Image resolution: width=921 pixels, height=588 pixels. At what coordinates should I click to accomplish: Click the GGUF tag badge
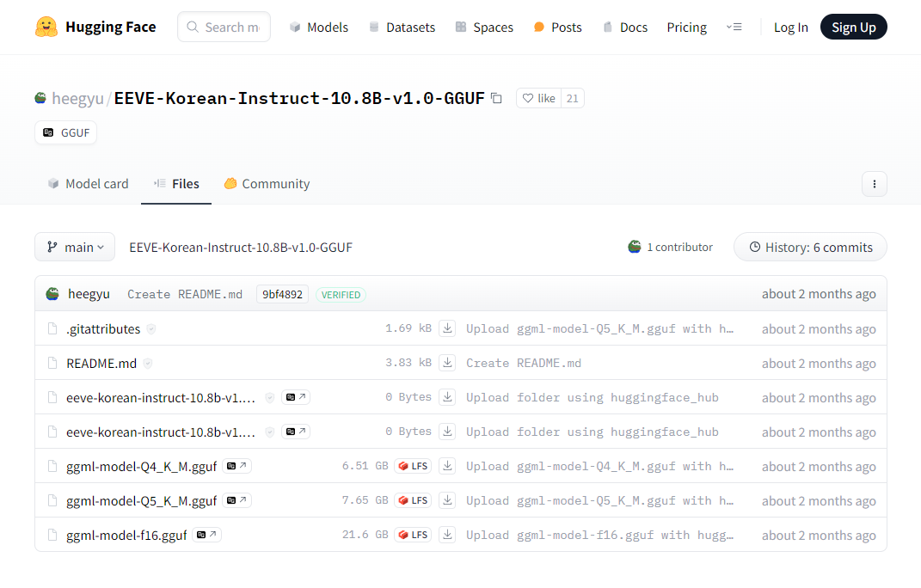[65, 132]
